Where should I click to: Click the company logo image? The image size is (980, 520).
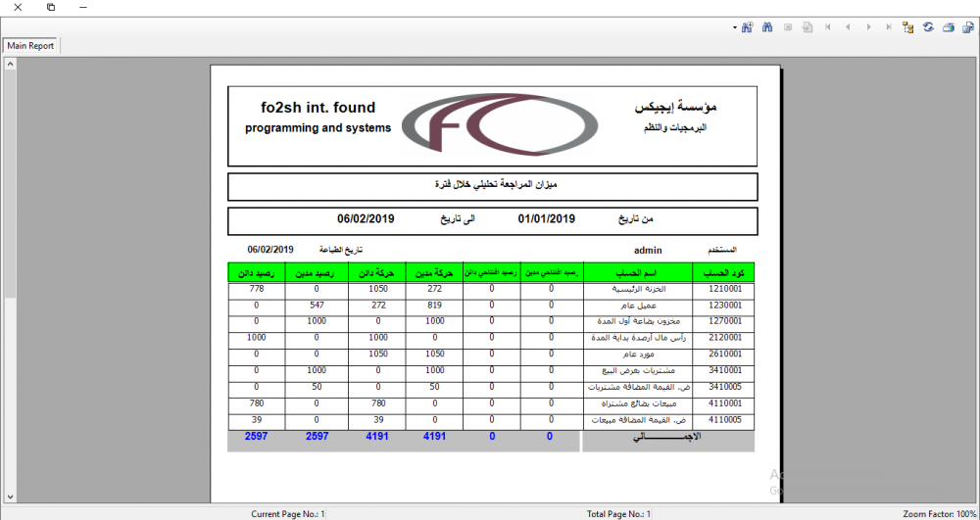pyautogui.click(x=499, y=124)
